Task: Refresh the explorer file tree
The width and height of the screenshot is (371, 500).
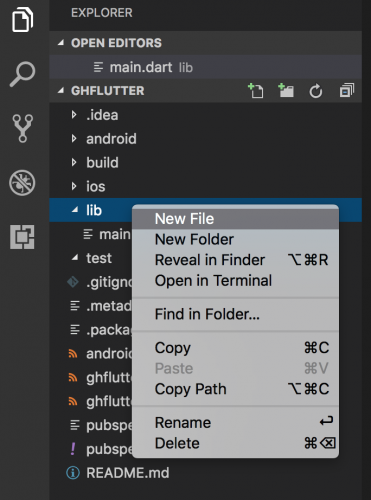Action: [316, 91]
